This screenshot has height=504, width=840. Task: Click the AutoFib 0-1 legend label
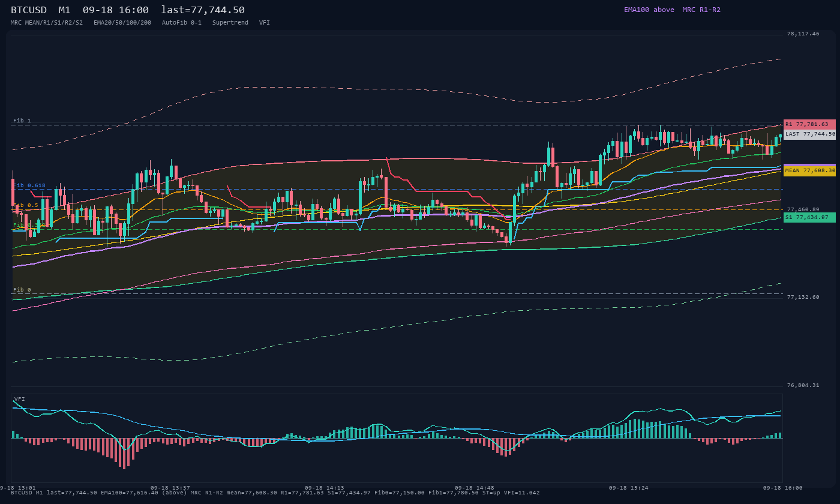point(182,22)
